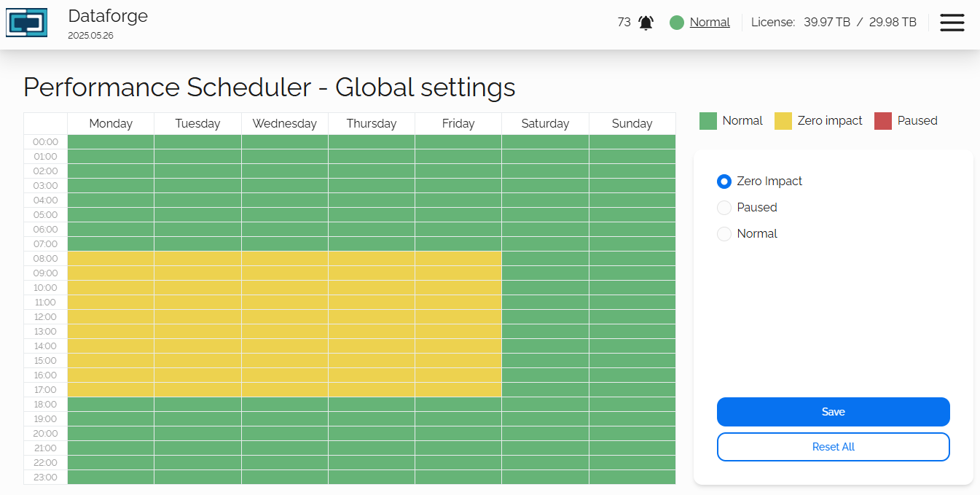980x495 pixels.
Task: Open the hamburger main menu
Action: click(x=952, y=23)
